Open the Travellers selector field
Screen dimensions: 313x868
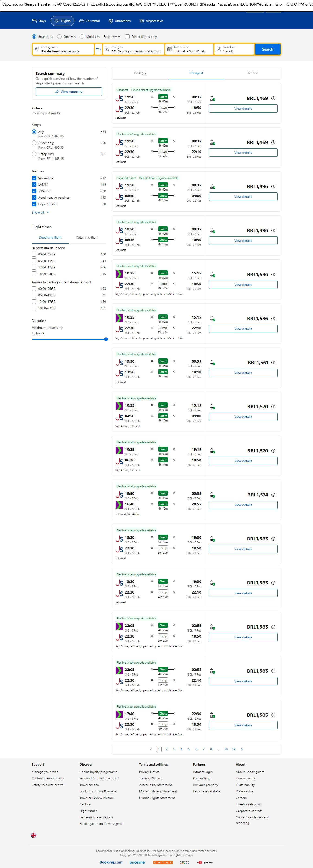pyautogui.click(x=234, y=49)
